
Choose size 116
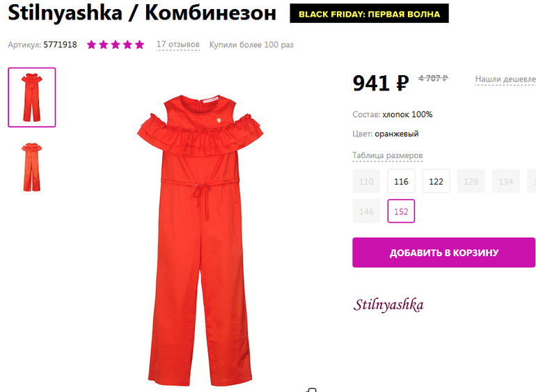click(401, 181)
